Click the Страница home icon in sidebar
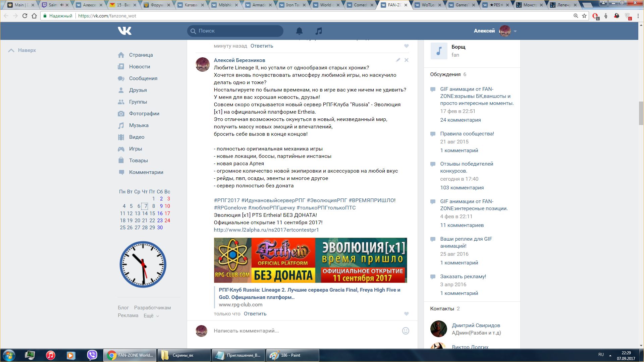644x362 pixels. (121, 55)
